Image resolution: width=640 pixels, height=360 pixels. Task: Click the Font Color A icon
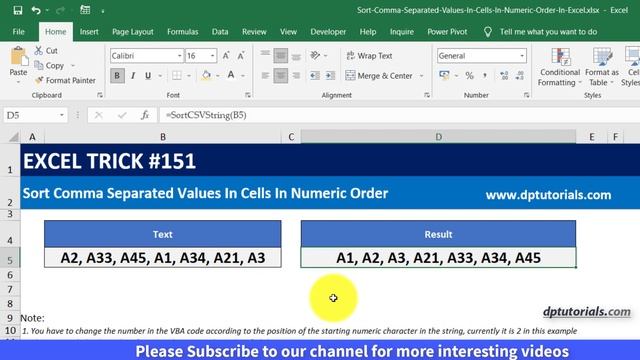click(231, 76)
